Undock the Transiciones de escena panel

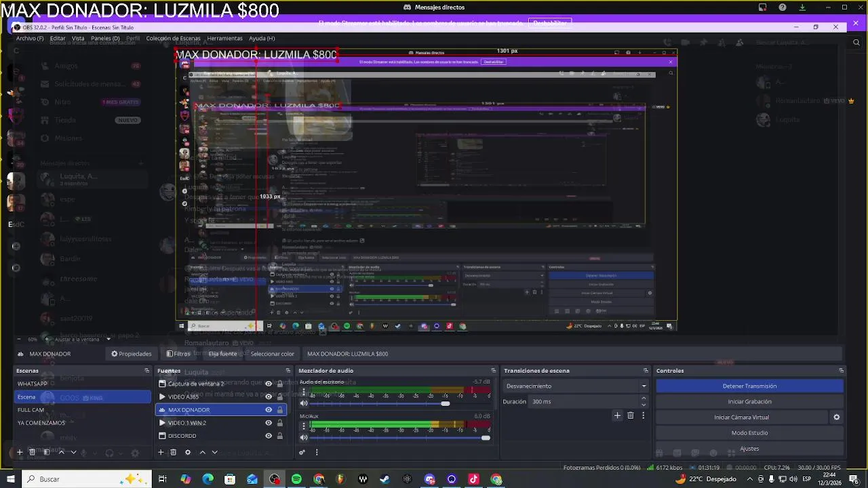[646, 371]
